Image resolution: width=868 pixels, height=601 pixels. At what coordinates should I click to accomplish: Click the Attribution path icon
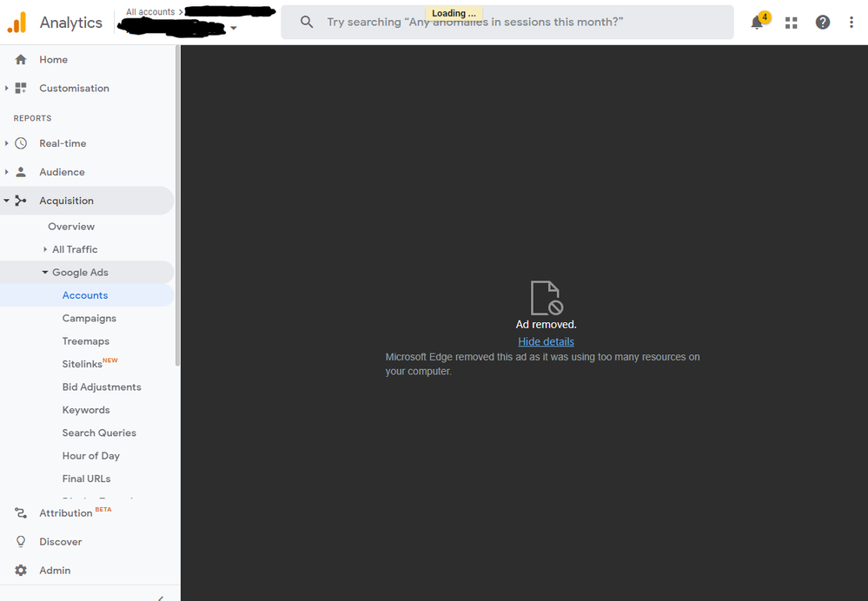coord(21,513)
